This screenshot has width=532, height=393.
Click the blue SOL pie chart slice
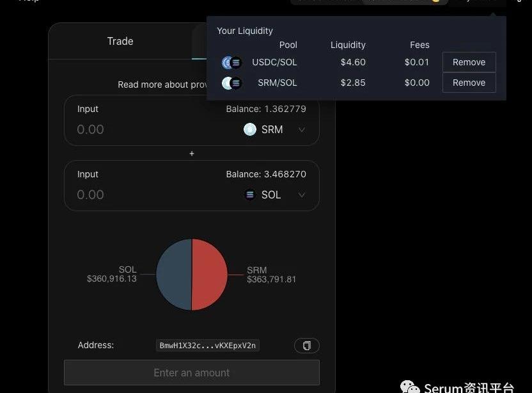174,275
